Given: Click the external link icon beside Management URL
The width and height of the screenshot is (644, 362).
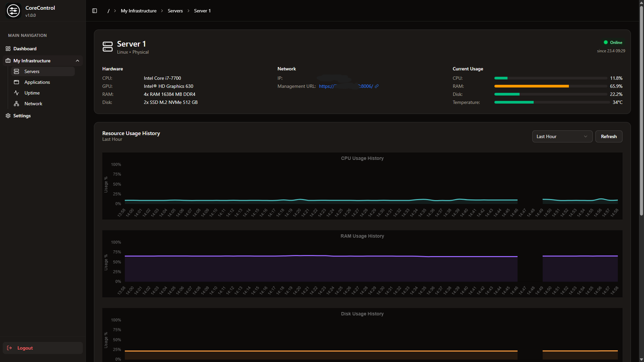Looking at the screenshot, I should (x=377, y=86).
